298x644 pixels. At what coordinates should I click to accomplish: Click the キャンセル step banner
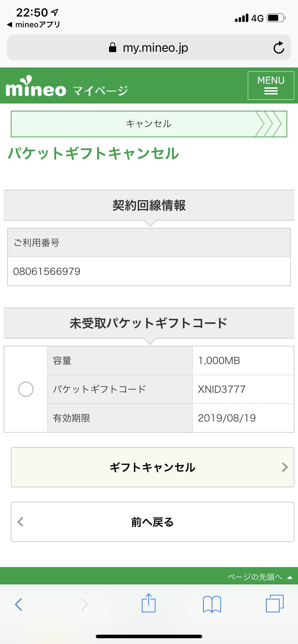(149, 124)
